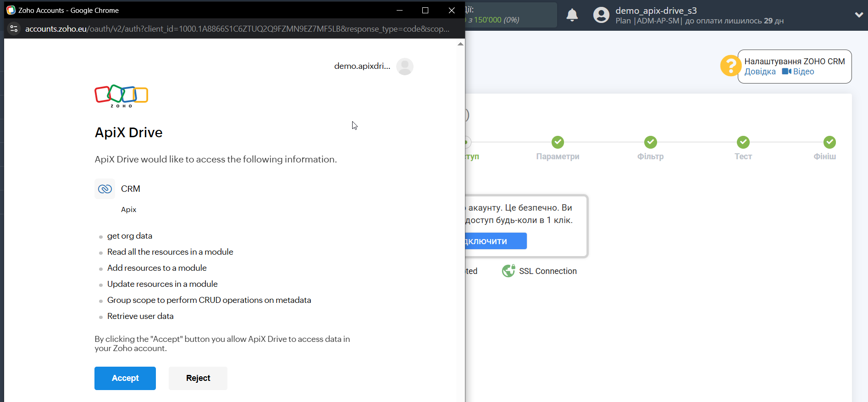Click the demo.apixdri... user avatar icon
The image size is (868, 402).
click(405, 67)
